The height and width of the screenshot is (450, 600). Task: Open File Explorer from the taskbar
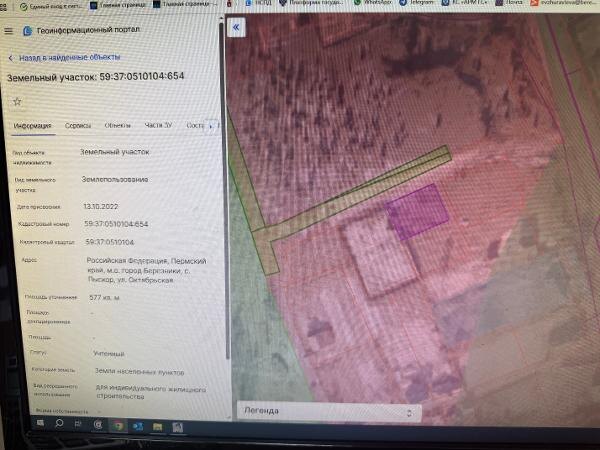click(x=157, y=426)
